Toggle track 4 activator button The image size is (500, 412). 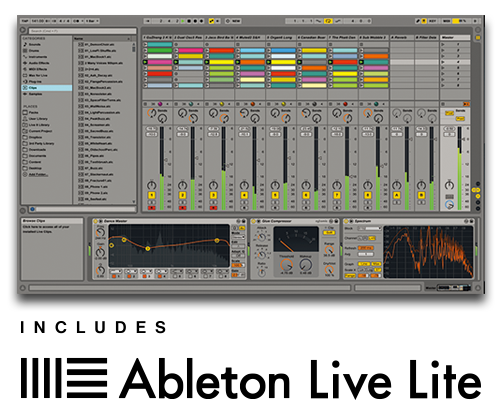(x=244, y=195)
